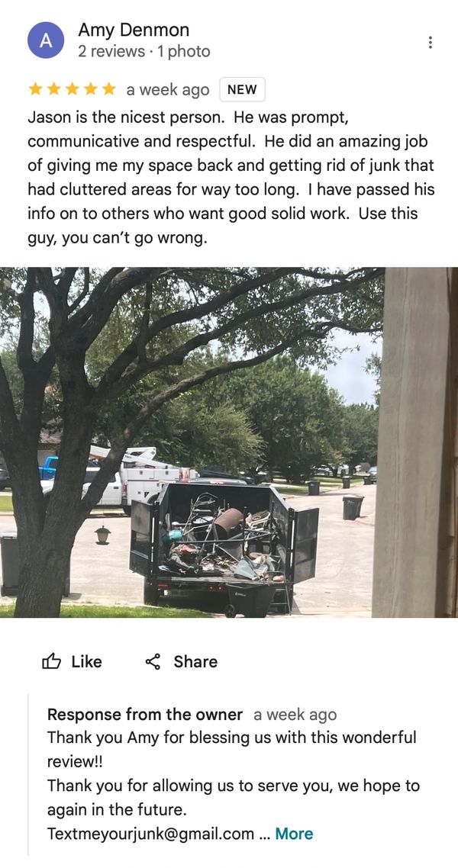458x868 pixels.
Task: Open the three-dot review options menu
Action: tap(431, 42)
